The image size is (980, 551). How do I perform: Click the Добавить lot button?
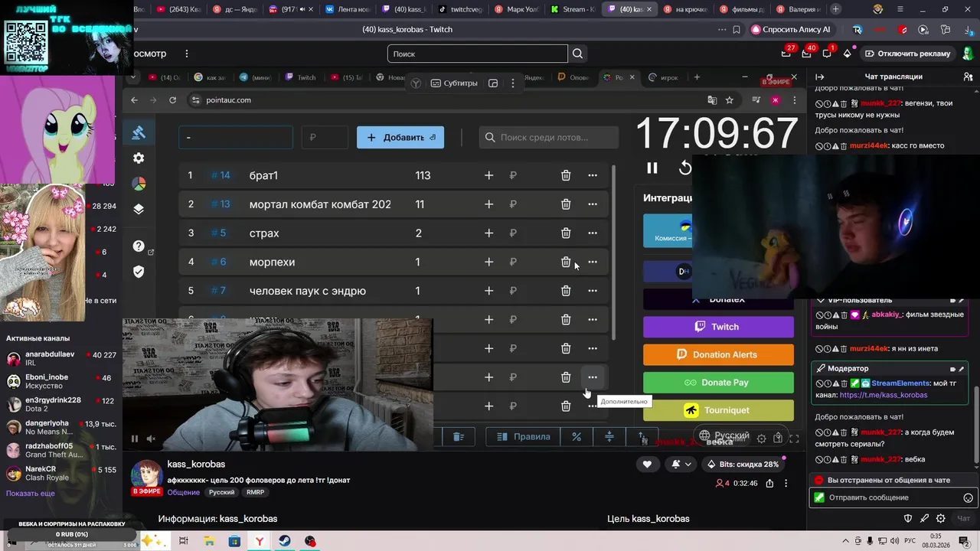[x=400, y=137]
